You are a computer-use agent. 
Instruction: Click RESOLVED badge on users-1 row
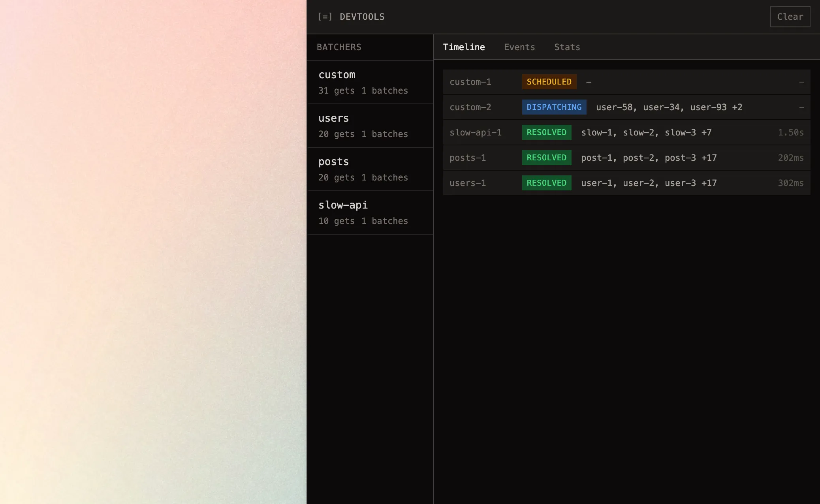point(547,183)
